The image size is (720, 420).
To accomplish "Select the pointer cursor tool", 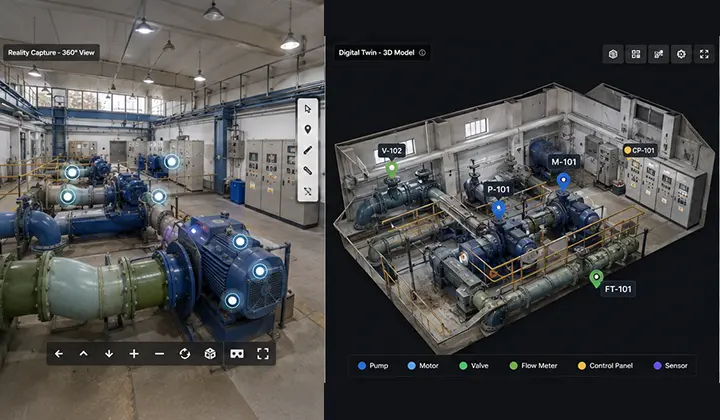I will (308, 109).
